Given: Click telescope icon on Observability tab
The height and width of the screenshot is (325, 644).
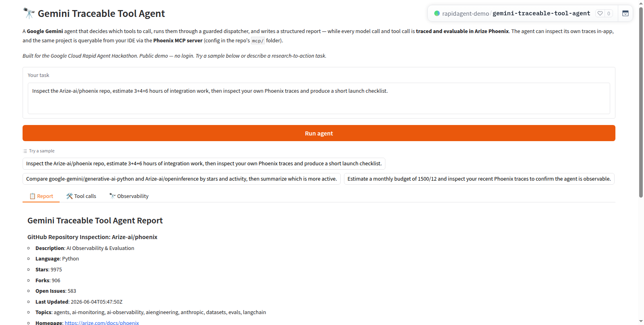Looking at the screenshot, I should 112,196.
